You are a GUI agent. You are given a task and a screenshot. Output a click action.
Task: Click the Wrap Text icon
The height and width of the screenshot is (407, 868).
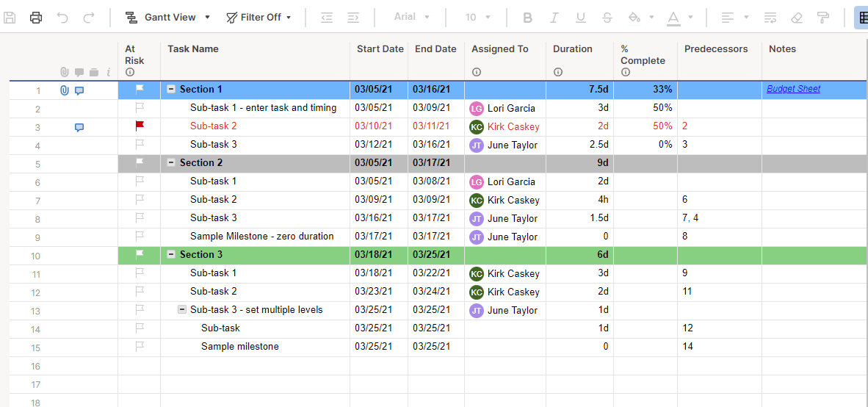pos(770,18)
